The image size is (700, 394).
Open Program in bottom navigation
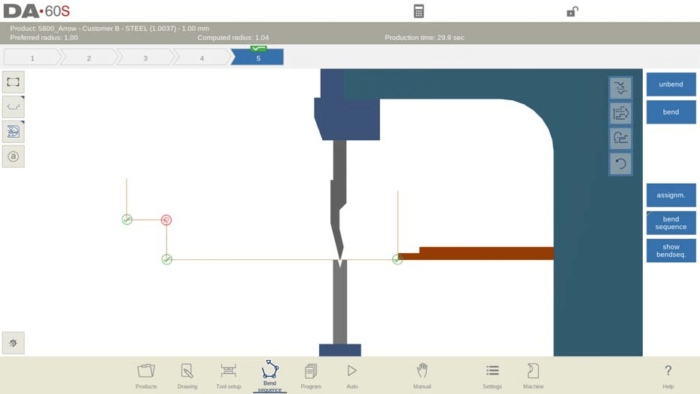[311, 376]
